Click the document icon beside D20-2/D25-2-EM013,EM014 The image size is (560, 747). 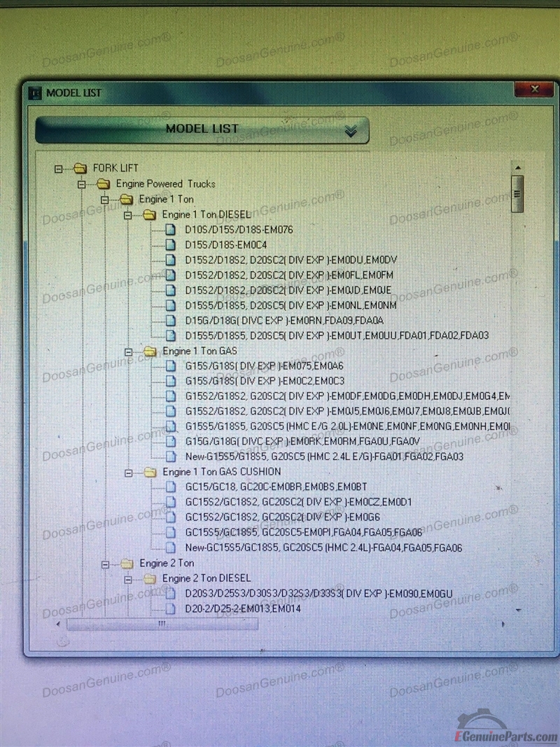pyautogui.click(x=170, y=608)
